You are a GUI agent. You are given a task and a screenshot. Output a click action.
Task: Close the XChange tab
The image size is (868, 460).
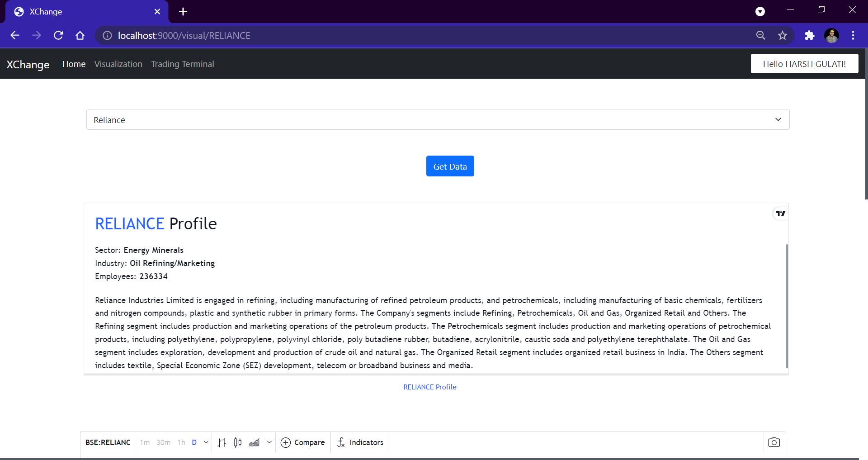pos(157,12)
